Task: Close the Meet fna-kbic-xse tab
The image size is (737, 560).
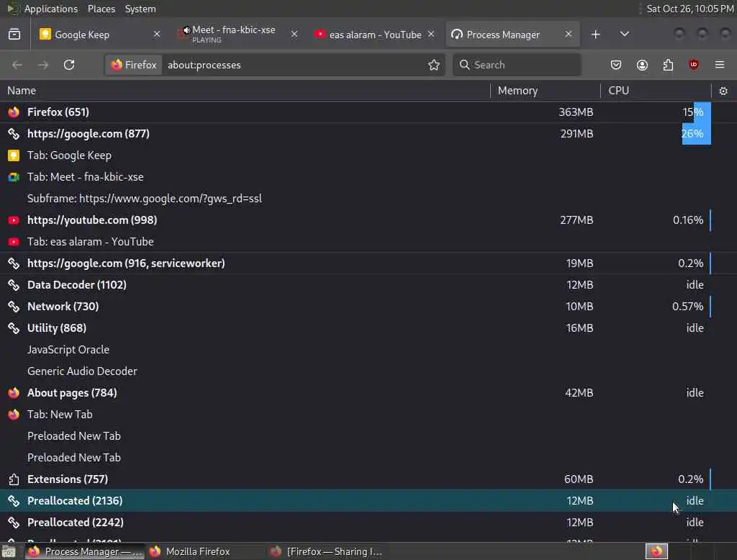Action: 294,35
